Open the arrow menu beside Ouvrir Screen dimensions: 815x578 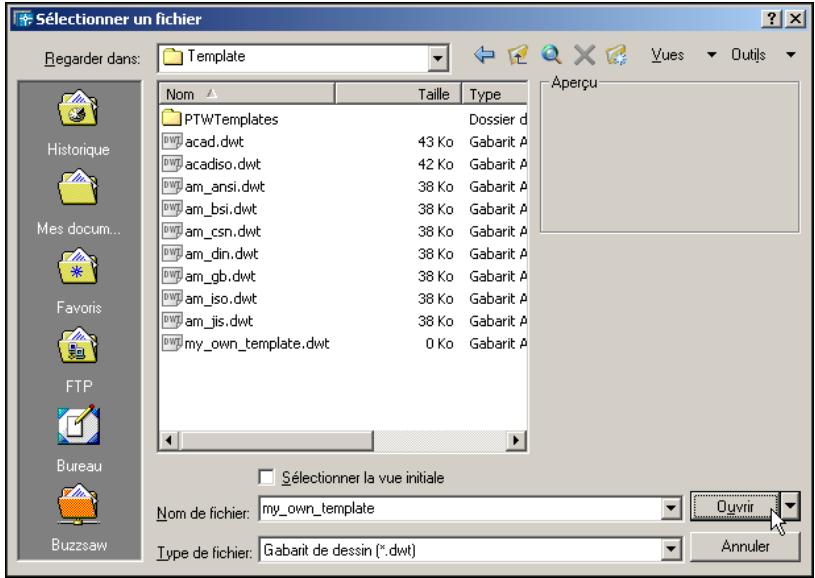(790, 506)
